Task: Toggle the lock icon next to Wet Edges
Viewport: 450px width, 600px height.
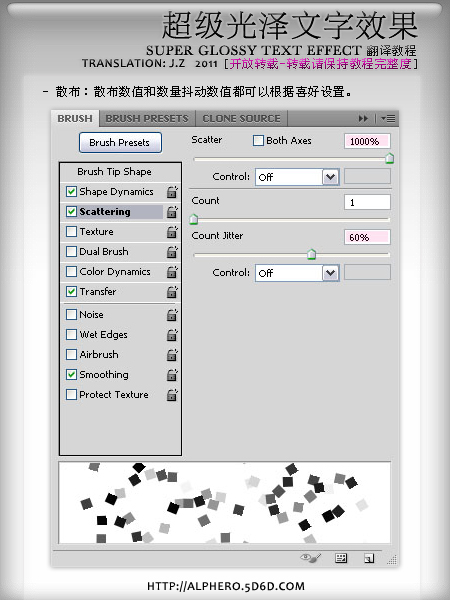Action: coord(172,335)
